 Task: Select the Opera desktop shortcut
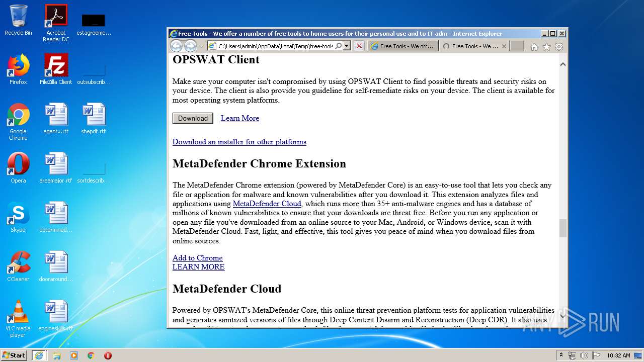tap(18, 168)
